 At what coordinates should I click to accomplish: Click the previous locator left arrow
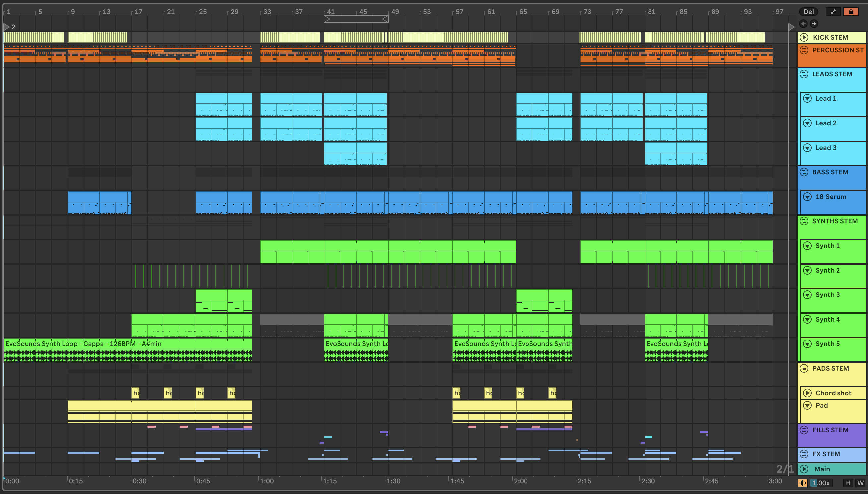tap(803, 24)
